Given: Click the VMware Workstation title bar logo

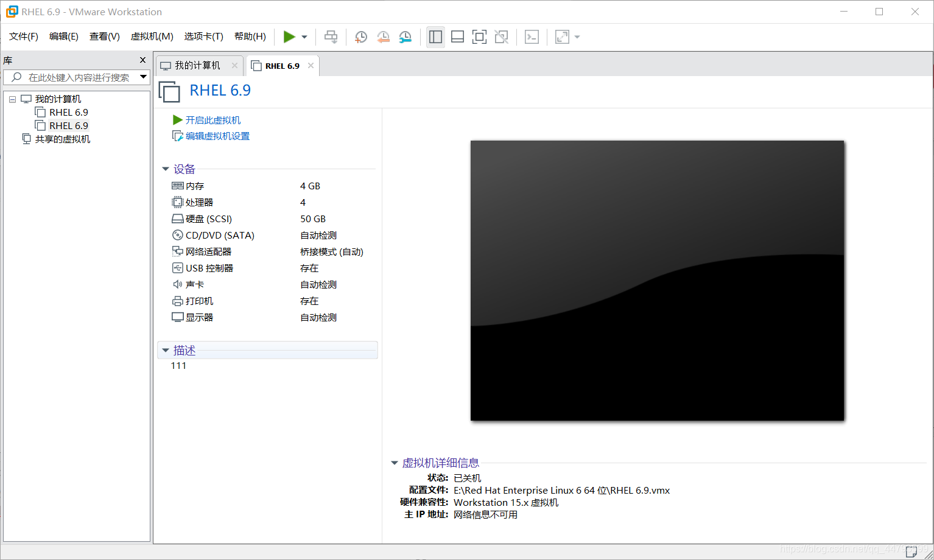Looking at the screenshot, I should pyautogui.click(x=12, y=12).
